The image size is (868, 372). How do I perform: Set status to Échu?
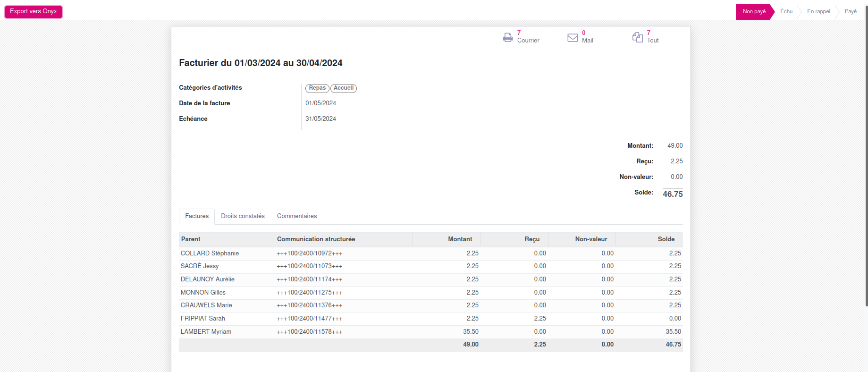pyautogui.click(x=786, y=12)
